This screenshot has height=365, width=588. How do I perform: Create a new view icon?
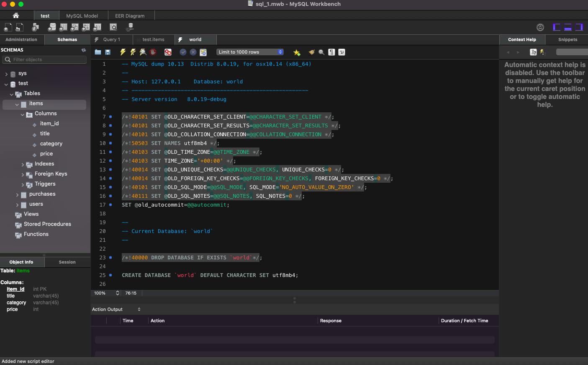(x=74, y=27)
